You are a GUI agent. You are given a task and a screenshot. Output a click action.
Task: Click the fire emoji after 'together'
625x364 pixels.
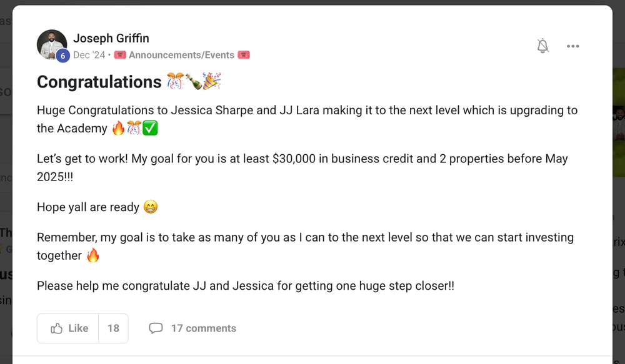tap(93, 255)
